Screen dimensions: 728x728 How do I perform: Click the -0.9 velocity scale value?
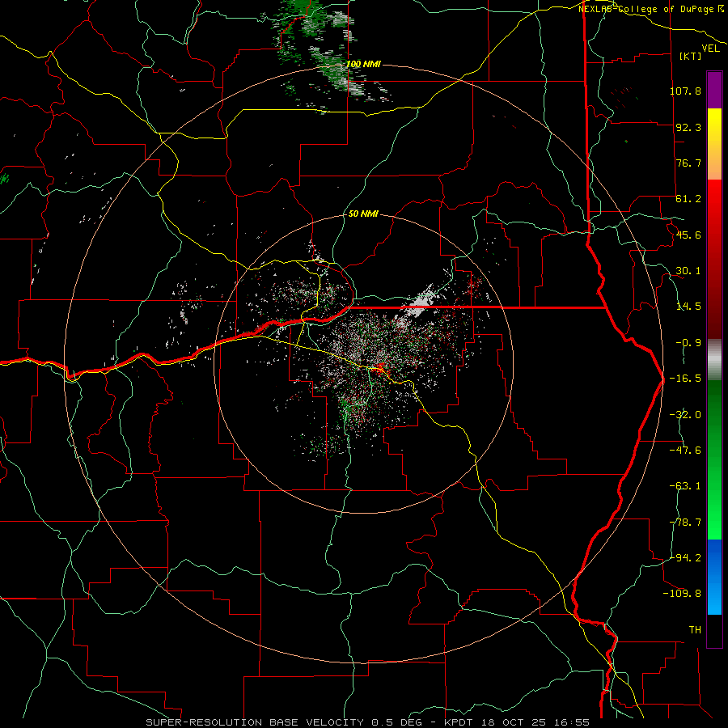(x=688, y=343)
